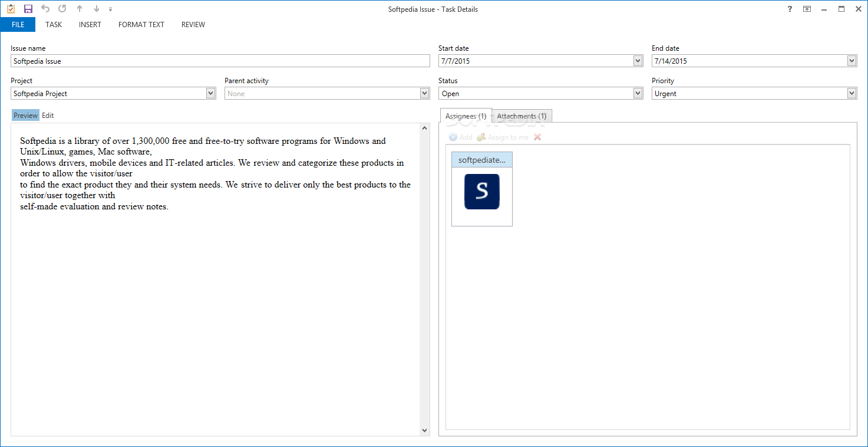Screen dimensions: 868x447
Task: Redo the last action
Action: click(x=62, y=9)
